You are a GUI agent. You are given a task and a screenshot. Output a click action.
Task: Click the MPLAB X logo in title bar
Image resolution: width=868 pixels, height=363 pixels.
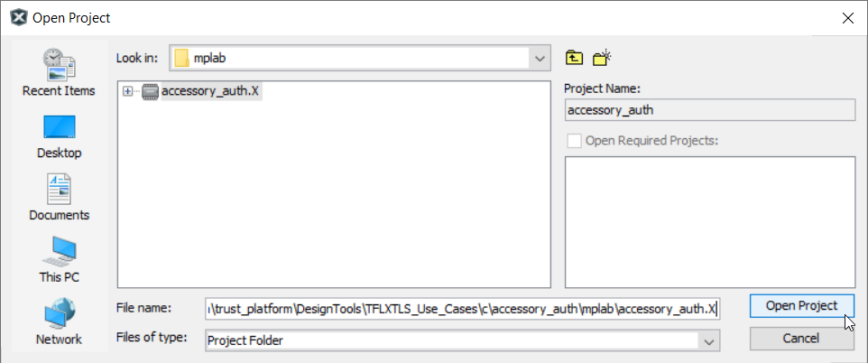click(19, 18)
